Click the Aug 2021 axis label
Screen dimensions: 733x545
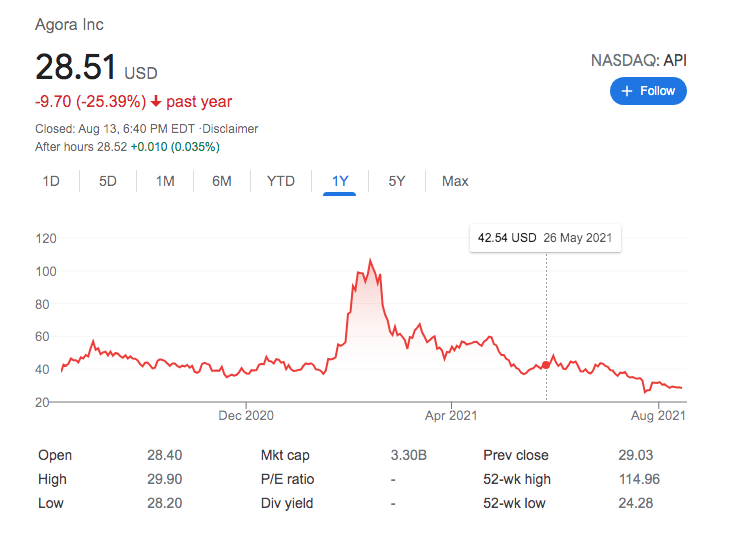coord(658,416)
